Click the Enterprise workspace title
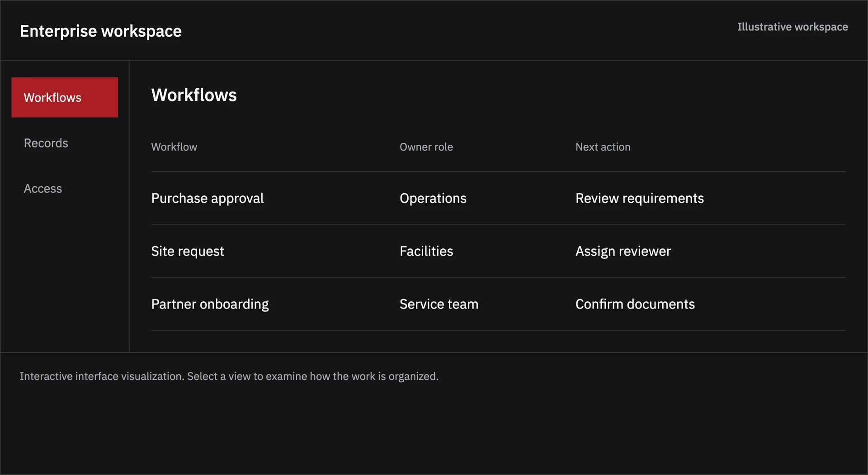This screenshot has height=475, width=868. point(101,31)
